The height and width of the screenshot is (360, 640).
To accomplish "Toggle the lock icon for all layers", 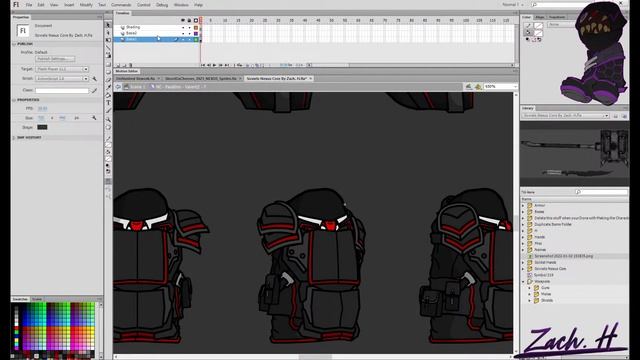I will 189,20.
